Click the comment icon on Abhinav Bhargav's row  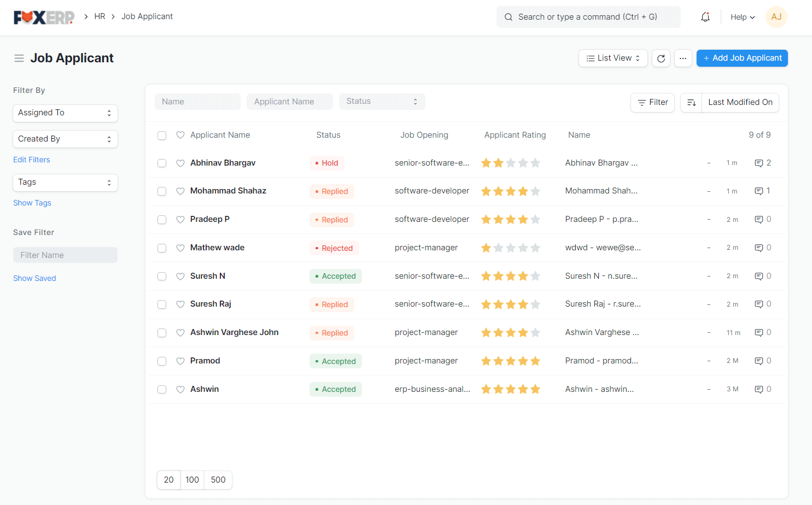[760, 162]
